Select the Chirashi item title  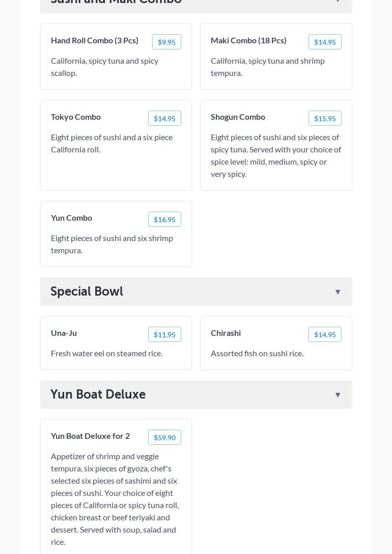tap(226, 333)
